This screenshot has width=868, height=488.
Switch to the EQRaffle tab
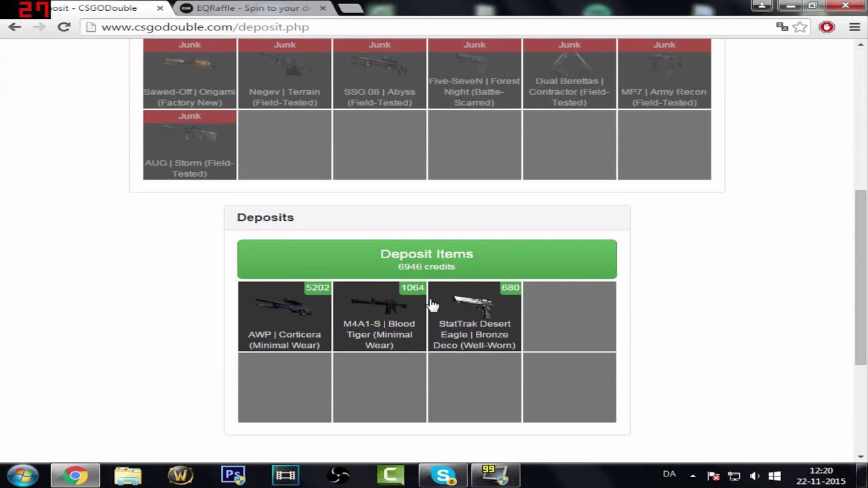point(251,8)
